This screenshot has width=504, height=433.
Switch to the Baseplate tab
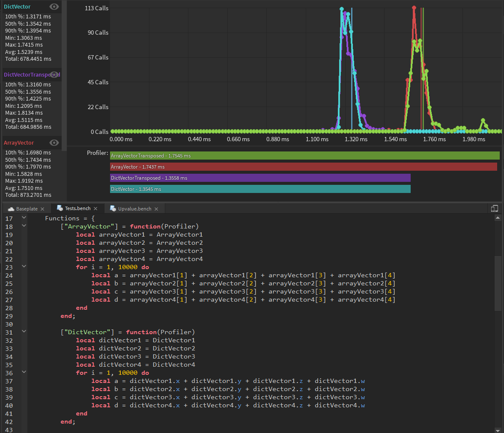pos(26,208)
